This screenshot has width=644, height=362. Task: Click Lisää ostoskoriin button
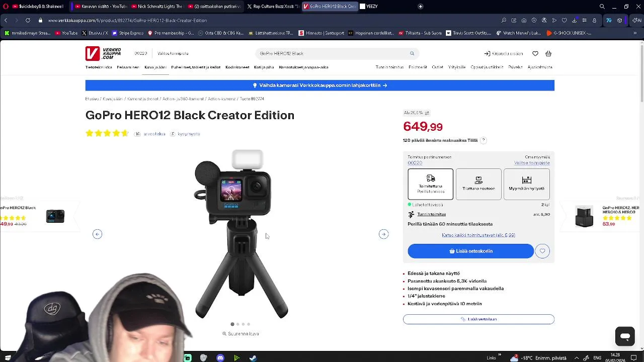471,251
